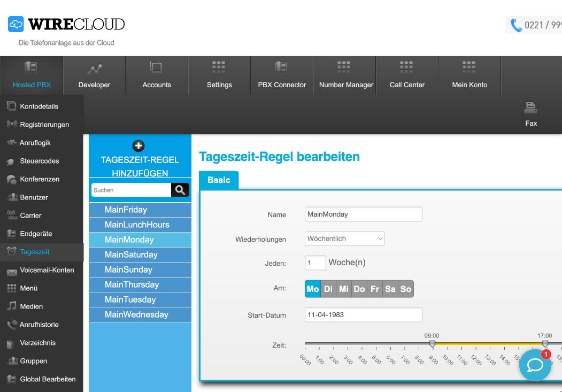Click the plus icon to add Tageszeit-Regel
The width and height of the screenshot is (562, 392).
(138, 146)
